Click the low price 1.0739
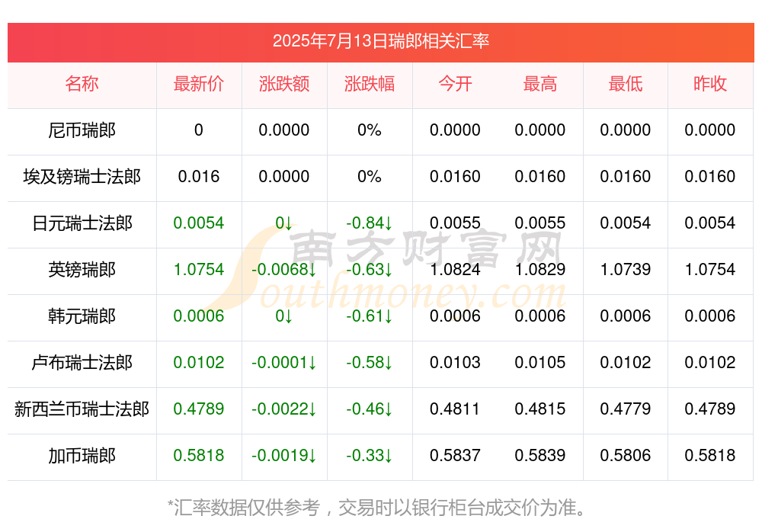This screenshot has width=762, height=532. (x=626, y=269)
